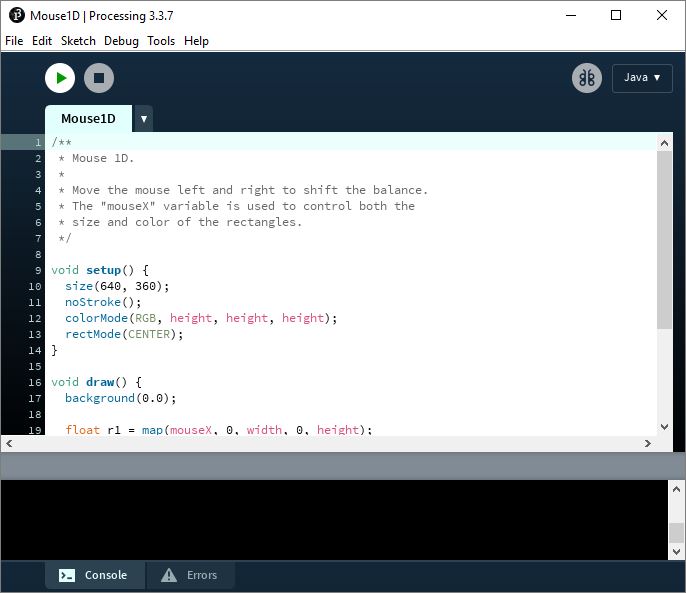Click the Processing logo in title bar
Viewport: 686px width, 593px height.
pos(17,15)
